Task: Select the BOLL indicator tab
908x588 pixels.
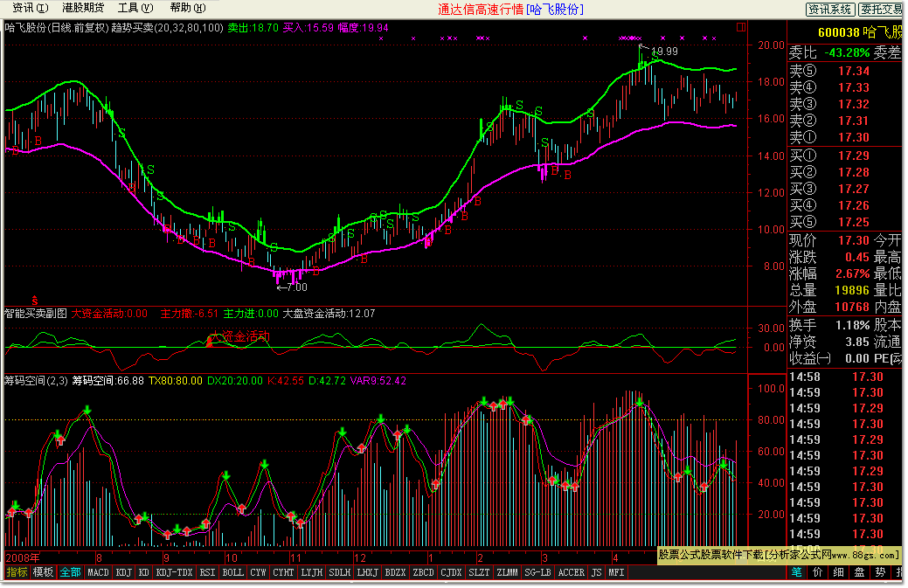Action: pyautogui.click(x=232, y=572)
